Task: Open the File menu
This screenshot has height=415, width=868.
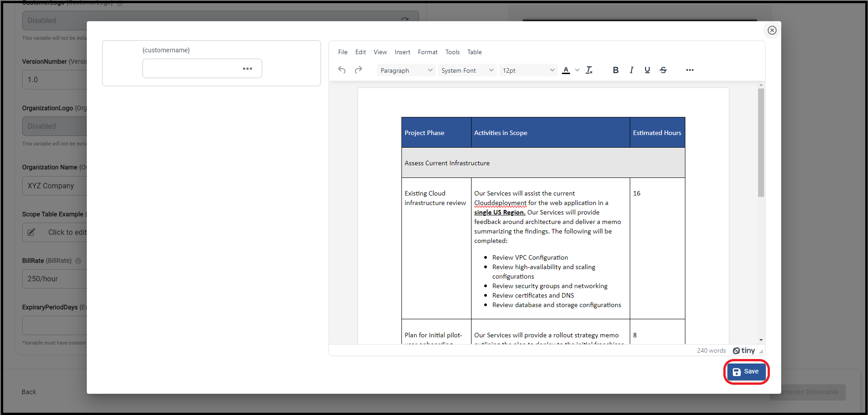Action: 343,52
